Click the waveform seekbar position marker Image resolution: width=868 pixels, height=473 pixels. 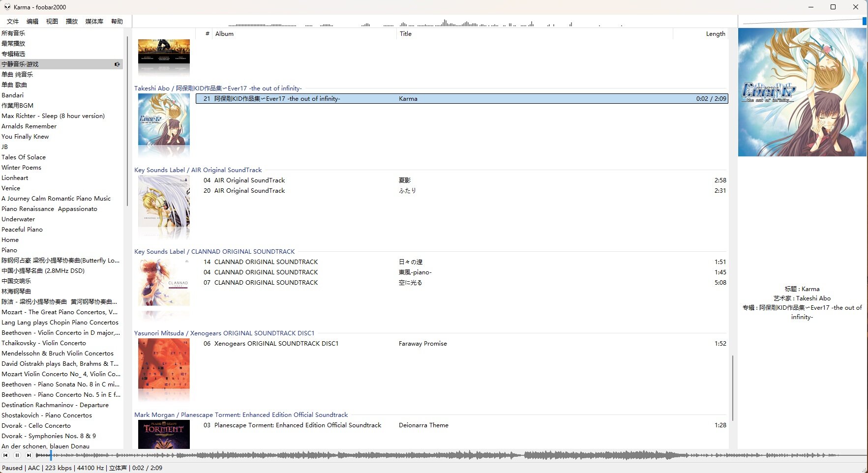pyautogui.click(x=51, y=455)
